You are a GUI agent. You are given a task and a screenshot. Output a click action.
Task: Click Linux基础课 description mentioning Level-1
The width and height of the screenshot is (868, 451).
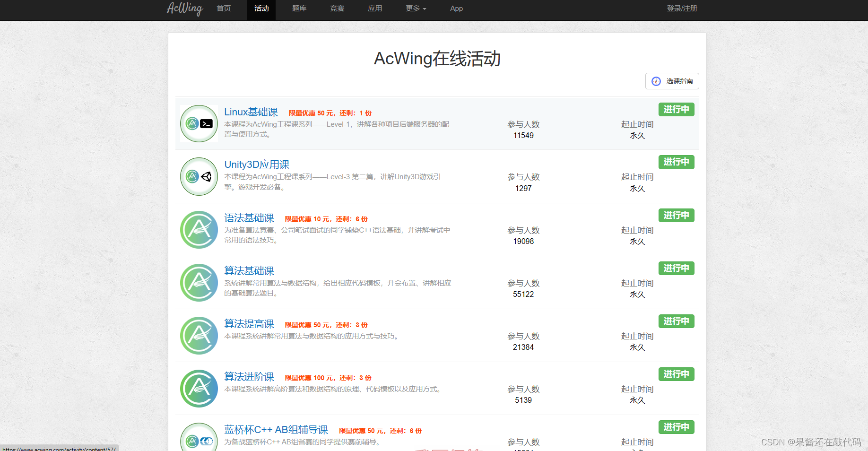point(337,129)
